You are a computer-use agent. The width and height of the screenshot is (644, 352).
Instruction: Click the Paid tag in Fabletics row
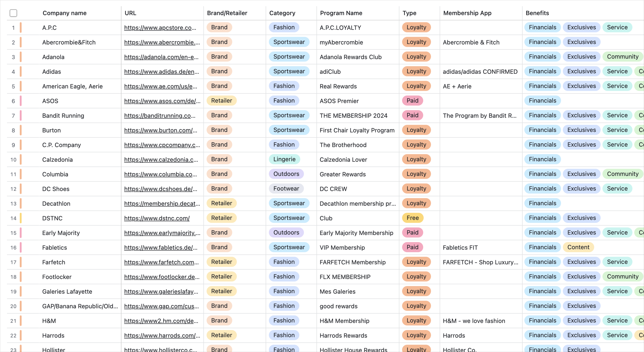tap(412, 247)
